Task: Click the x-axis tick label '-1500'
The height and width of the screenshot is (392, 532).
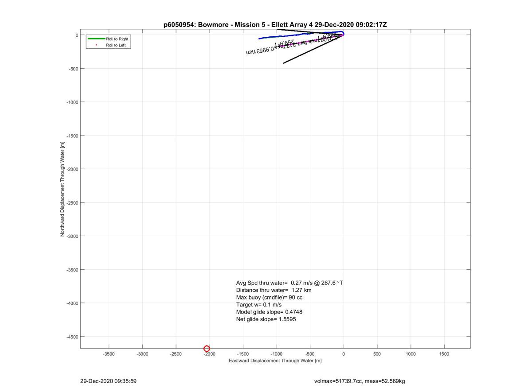Action: [243, 354]
